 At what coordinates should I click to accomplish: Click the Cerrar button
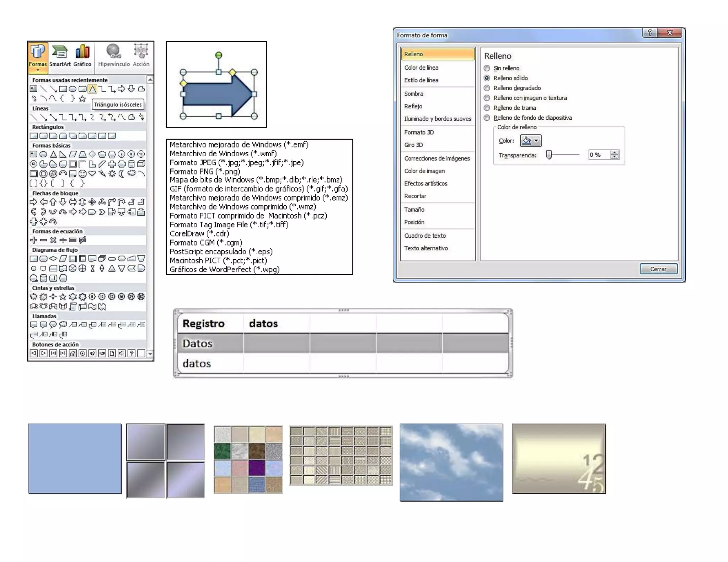tap(658, 269)
